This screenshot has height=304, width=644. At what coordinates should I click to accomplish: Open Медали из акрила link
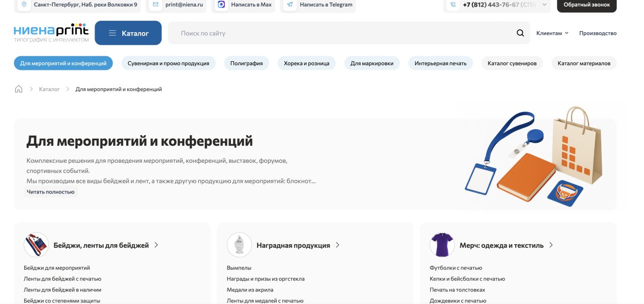(x=250, y=290)
